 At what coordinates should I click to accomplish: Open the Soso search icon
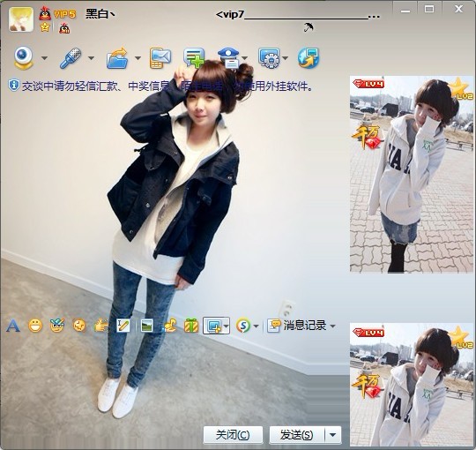point(243,326)
